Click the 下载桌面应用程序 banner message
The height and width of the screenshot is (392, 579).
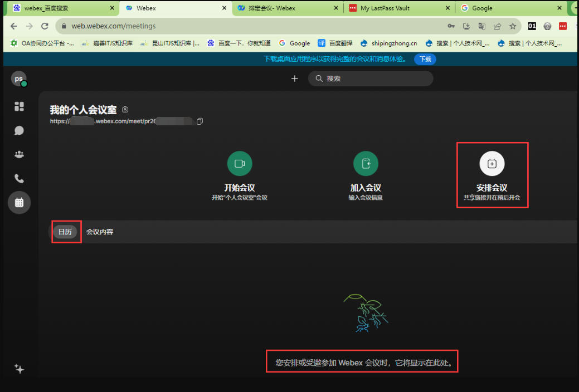335,59
